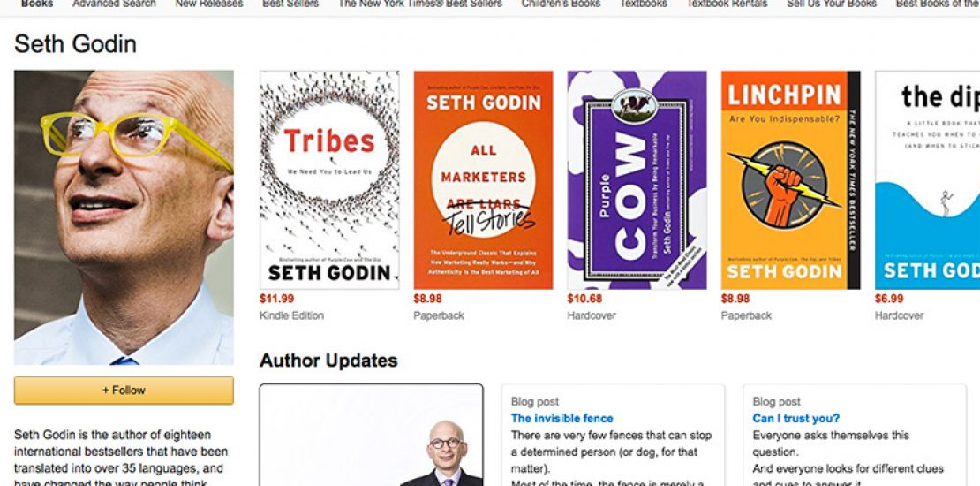Open author update photo of man in suit
The height and width of the screenshot is (486, 980).
pos(371,436)
